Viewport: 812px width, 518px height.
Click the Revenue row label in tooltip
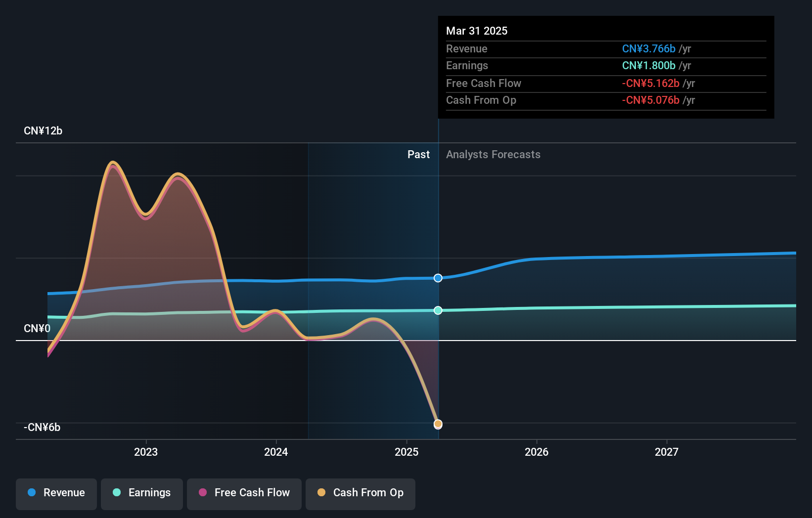coord(467,48)
